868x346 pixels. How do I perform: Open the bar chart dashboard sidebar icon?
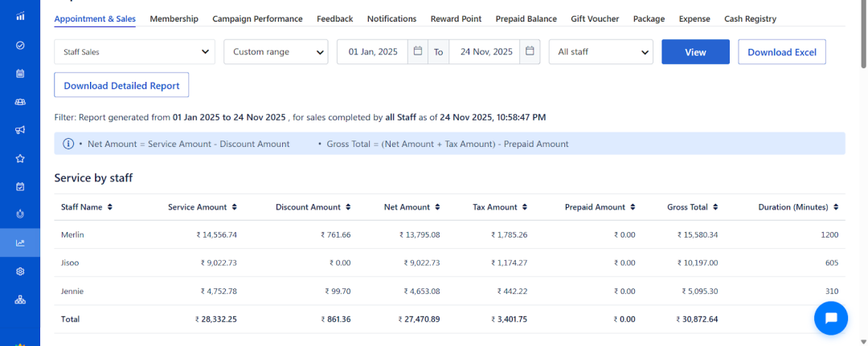point(20,16)
